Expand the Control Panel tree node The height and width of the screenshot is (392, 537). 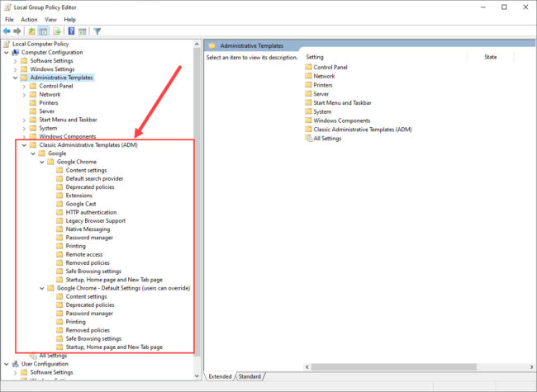point(24,86)
